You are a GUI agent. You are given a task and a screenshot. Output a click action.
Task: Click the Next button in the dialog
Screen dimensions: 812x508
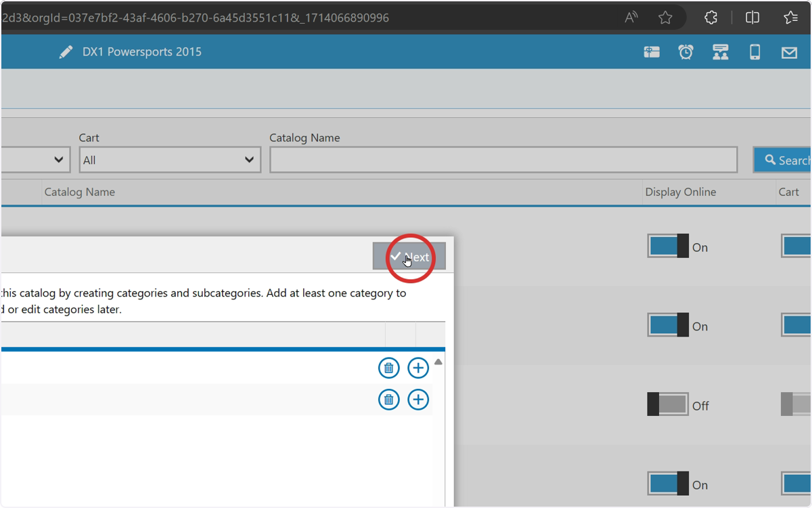(409, 257)
